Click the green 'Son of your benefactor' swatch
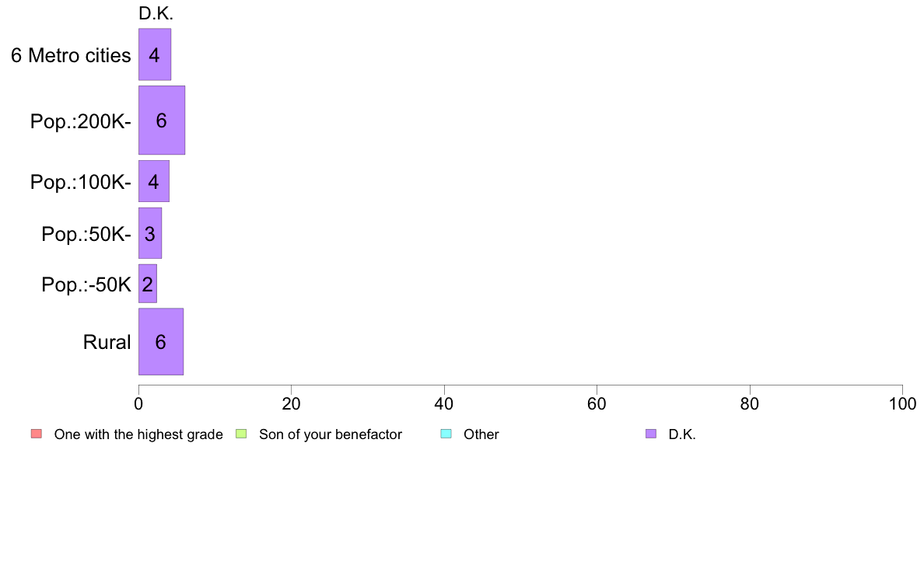The width and height of the screenshot is (924, 572). (x=241, y=434)
